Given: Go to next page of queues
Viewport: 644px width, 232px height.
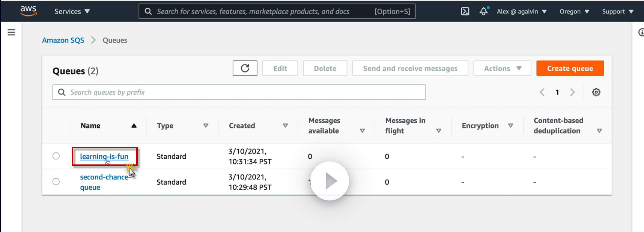Looking at the screenshot, I should [x=572, y=92].
